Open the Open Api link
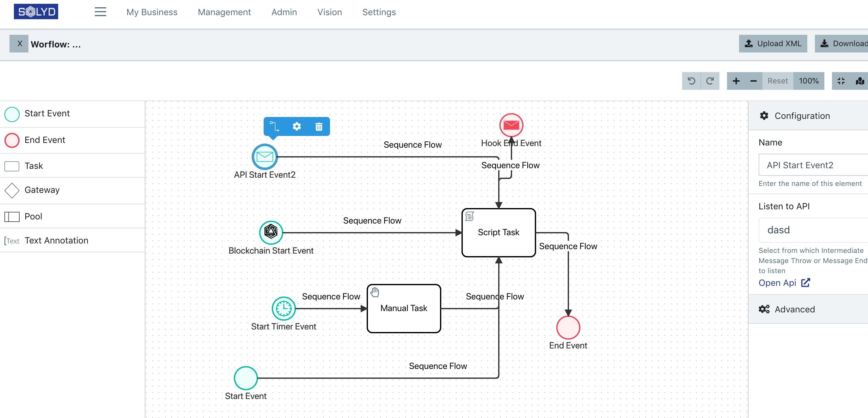 tap(784, 282)
